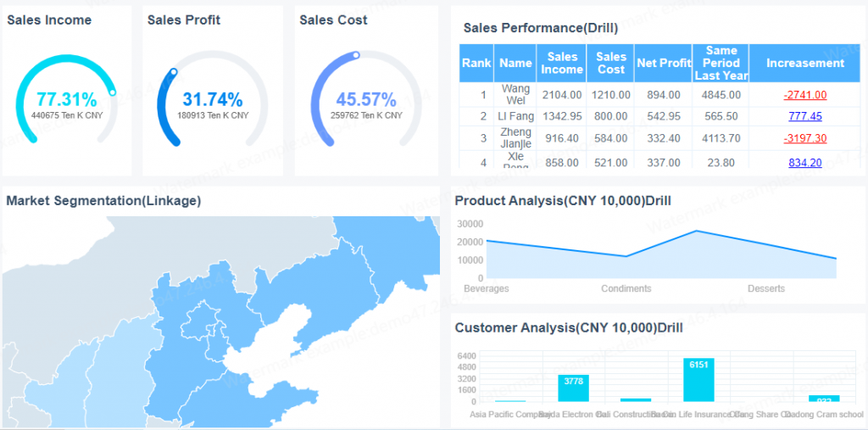Click the bar labeled 3778
The image size is (868, 430).
pos(573,388)
